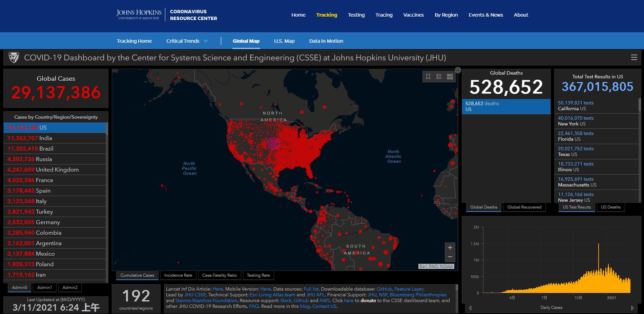Select the Global Deaths tab
644x314 pixels.
point(484,207)
